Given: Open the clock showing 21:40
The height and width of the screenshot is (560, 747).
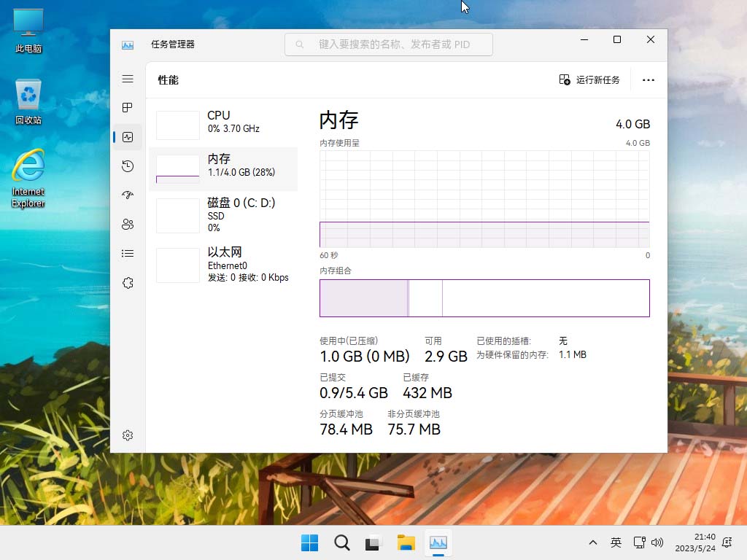Looking at the screenshot, I should [695, 542].
